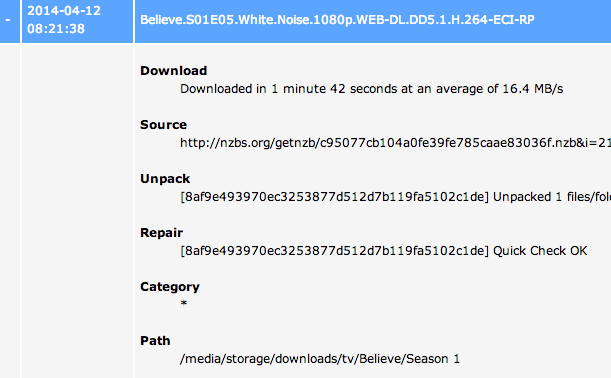
Task: Click 'Season 1' at the path end
Action: click(433, 359)
